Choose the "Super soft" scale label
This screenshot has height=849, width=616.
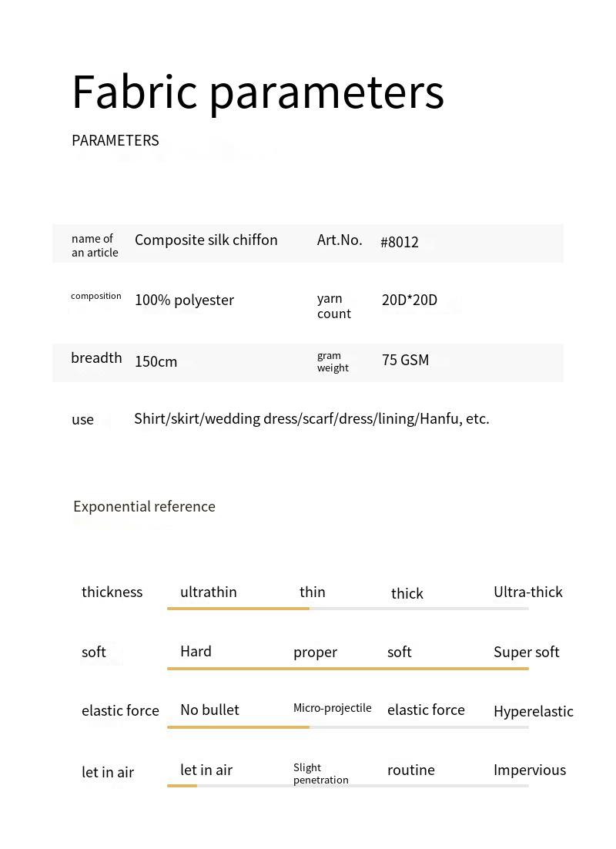526,652
